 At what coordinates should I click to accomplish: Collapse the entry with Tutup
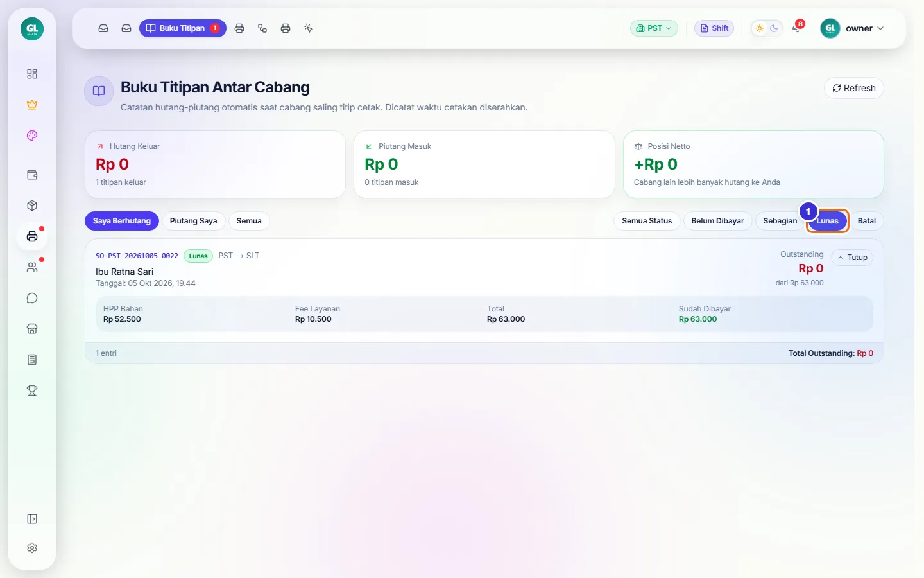coord(852,258)
